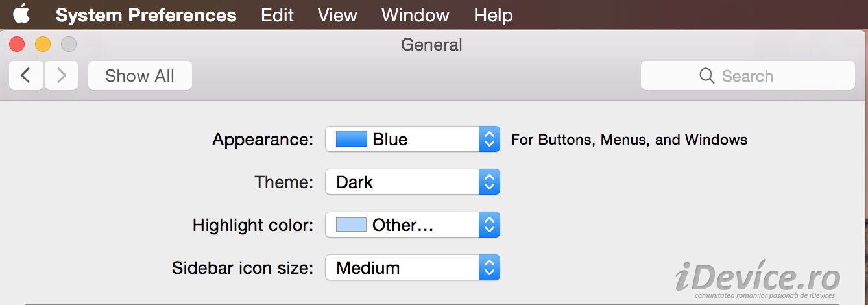868x305 pixels.
Task: Click the light blue Highlight color swatch
Action: pyautogui.click(x=352, y=225)
